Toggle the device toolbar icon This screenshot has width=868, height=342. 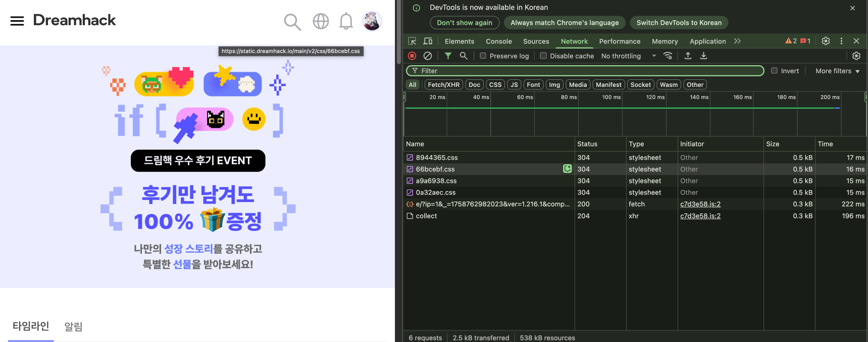click(x=428, y=41)
